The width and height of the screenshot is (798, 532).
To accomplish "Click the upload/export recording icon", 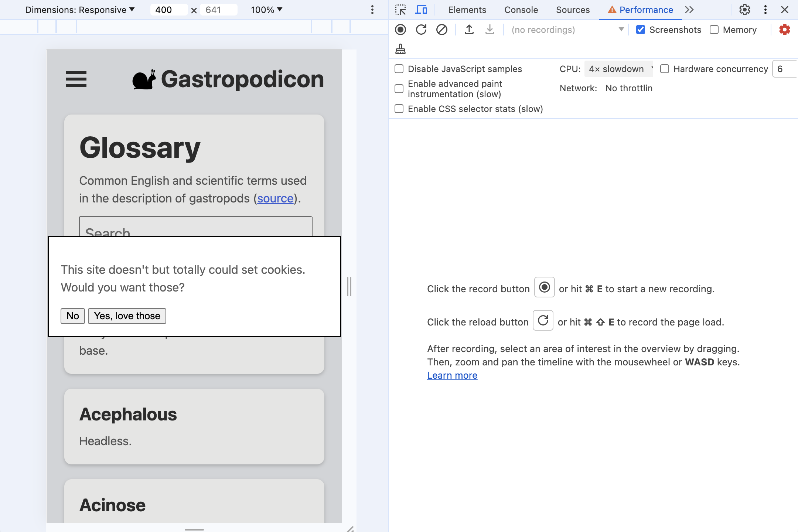I will point(470,29).
